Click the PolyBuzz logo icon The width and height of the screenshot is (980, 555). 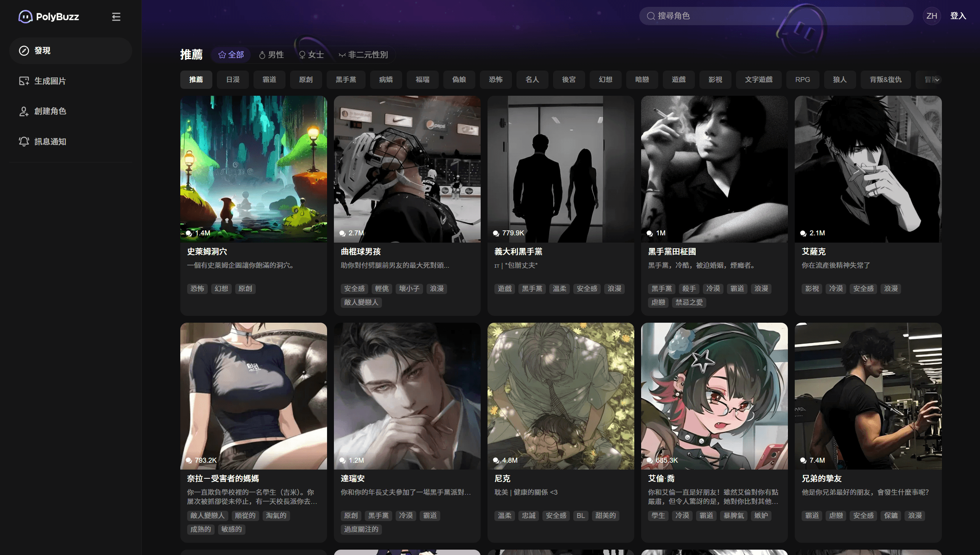point(25,17)
